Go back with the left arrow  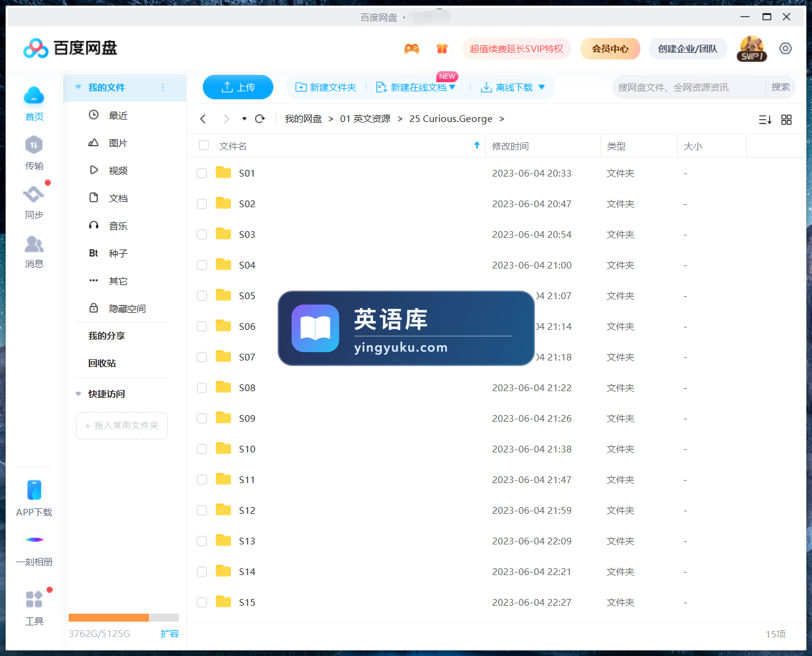(x=203, y=119)
